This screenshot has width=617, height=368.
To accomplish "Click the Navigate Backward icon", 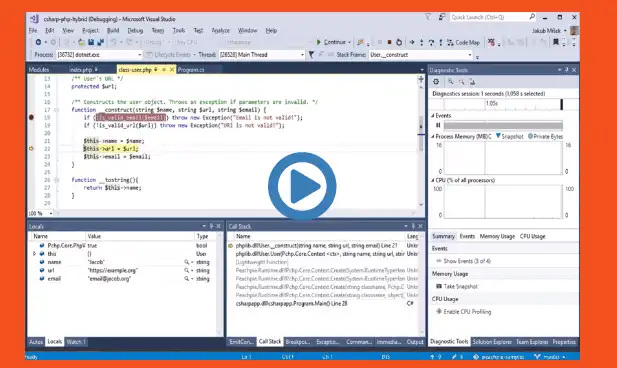I will pos(38,42).
